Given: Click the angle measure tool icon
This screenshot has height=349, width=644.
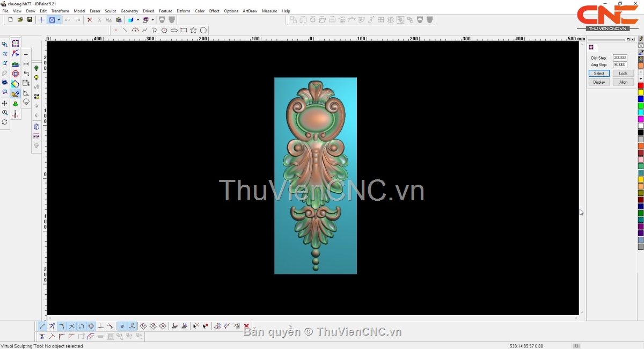Looking at the screenshot, I should 26,93.
